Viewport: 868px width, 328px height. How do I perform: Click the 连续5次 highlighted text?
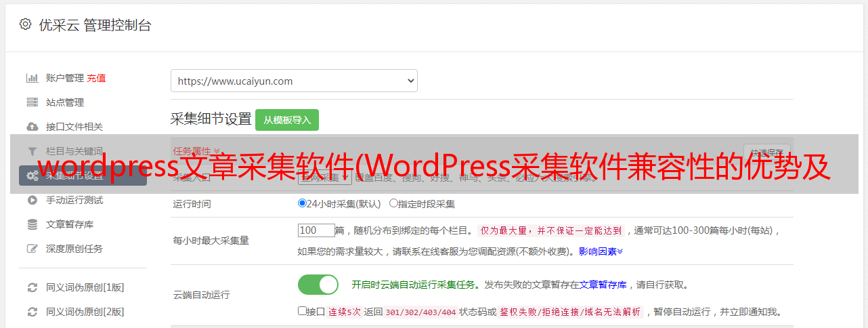[345, 312]
